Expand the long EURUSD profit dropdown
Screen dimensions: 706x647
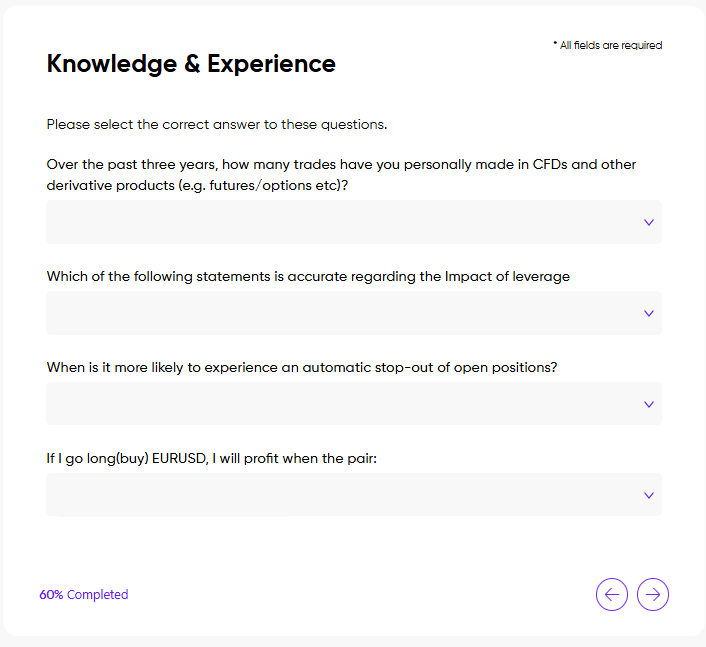340,495
